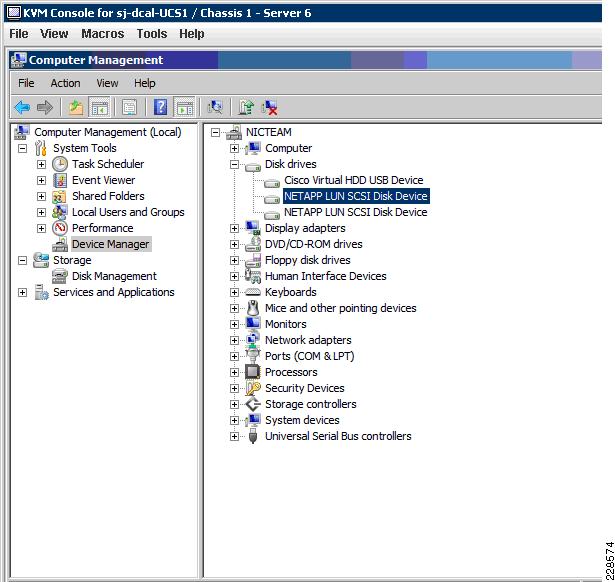The image size is (615, 582).
Task: Expand the DVD/CD-ROM drives node
Action: tap(234, 244)
